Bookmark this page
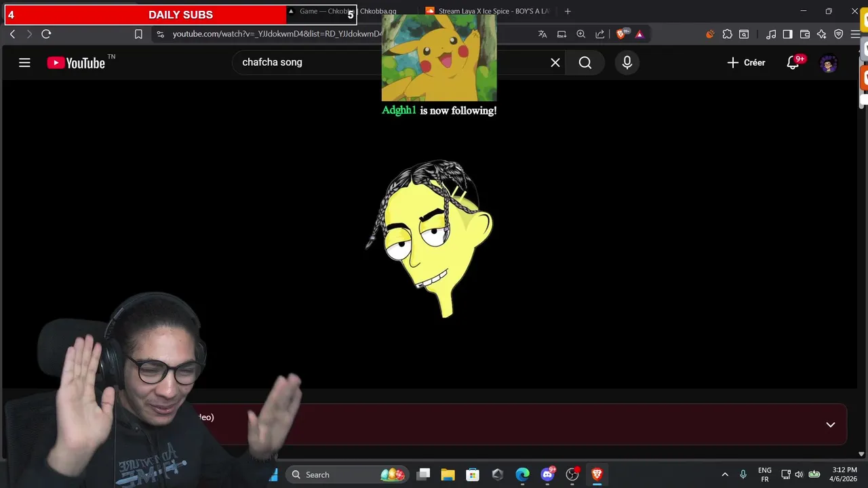The width and height of the screenshot is (868, 488). point(138,34)
